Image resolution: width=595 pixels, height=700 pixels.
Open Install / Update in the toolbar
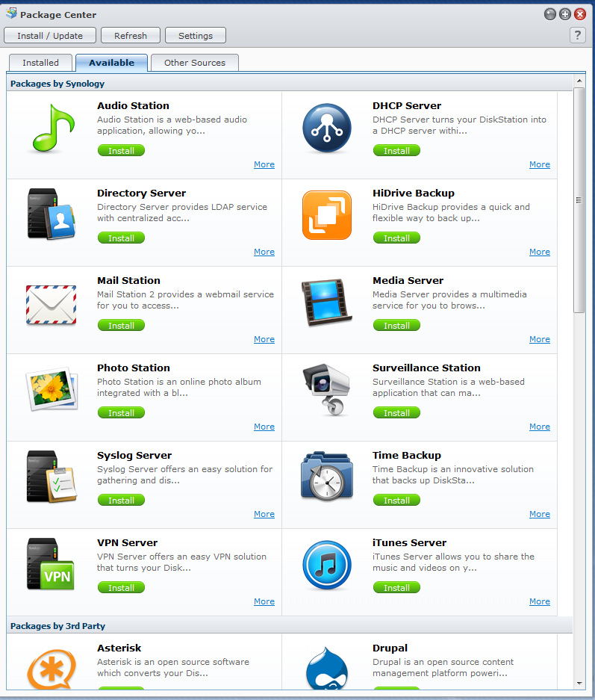pyautogui.click(x=50, y=36)
